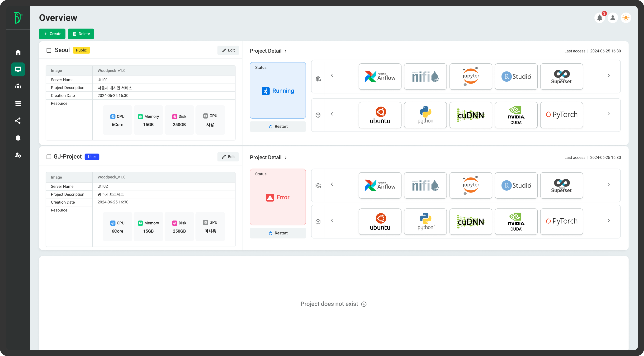Open the Home icon in the sidebar
The image size is (644, 356).
(18, 52)
